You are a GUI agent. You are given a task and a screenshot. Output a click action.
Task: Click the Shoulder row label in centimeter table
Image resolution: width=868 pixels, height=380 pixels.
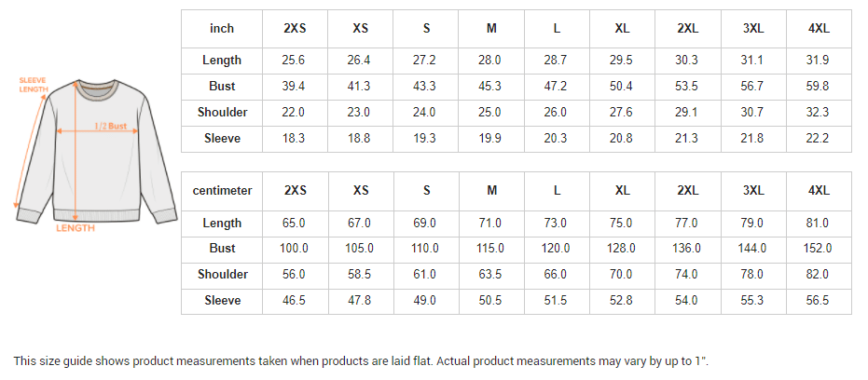(222, 275)
